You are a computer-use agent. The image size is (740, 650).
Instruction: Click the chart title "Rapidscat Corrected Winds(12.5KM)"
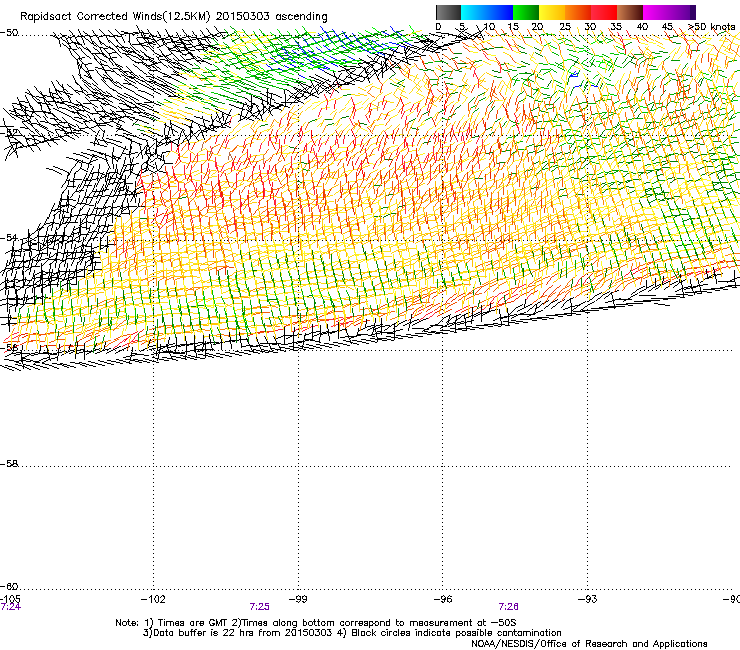pos(115,17)
